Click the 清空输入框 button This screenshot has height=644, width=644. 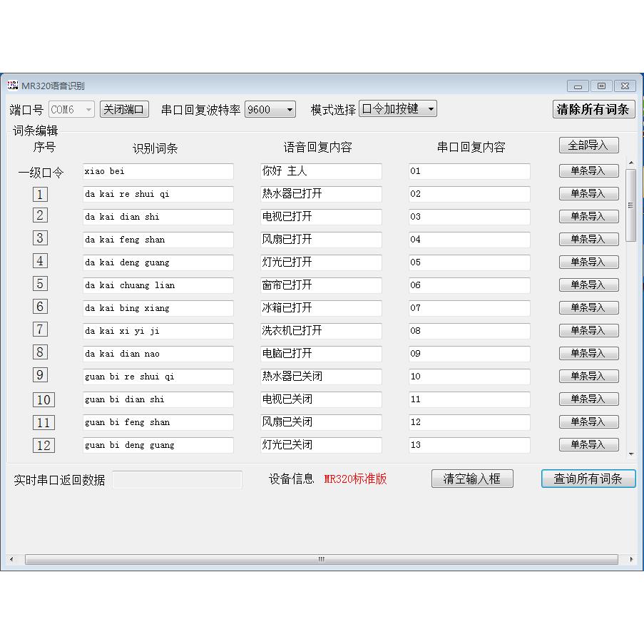coord(472,479)
